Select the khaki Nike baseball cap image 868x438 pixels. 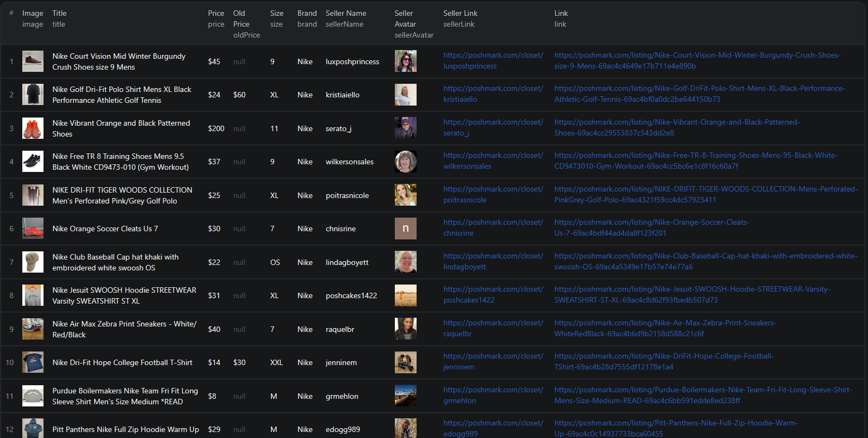[x=33, y=262]
